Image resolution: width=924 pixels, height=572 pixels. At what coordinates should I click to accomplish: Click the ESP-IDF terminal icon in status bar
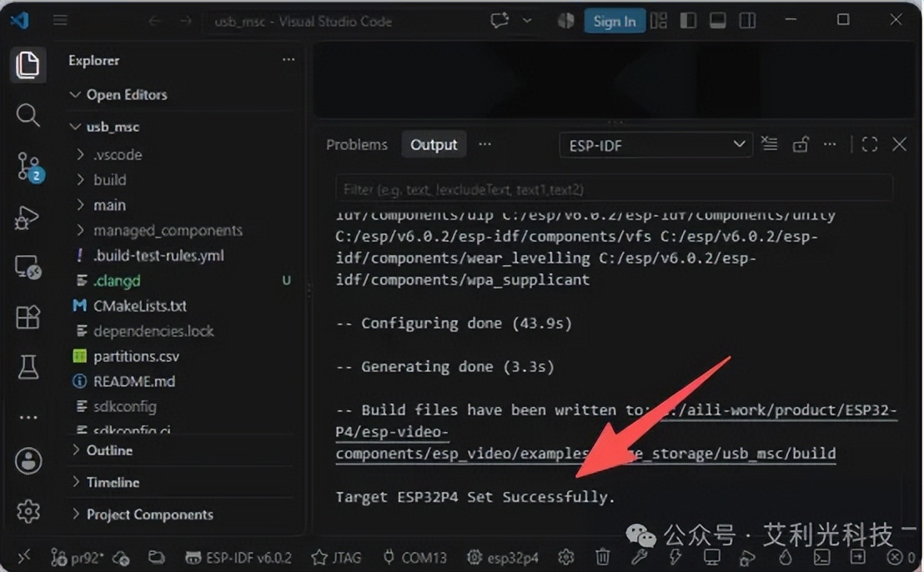[821, 557]
